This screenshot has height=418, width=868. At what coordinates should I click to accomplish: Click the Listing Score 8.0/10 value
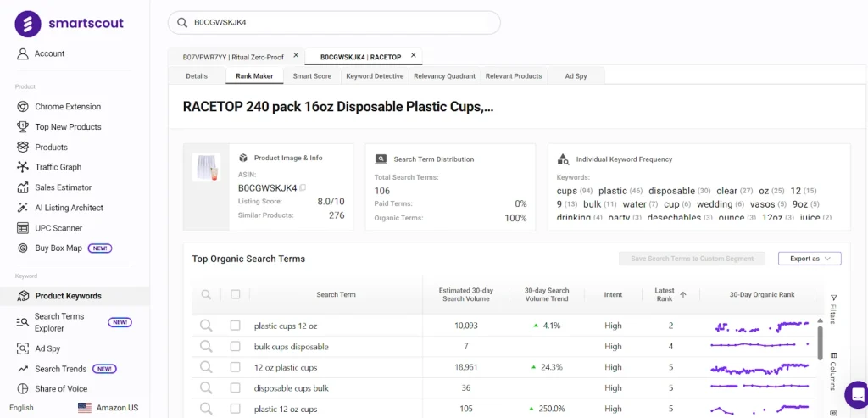331,202
